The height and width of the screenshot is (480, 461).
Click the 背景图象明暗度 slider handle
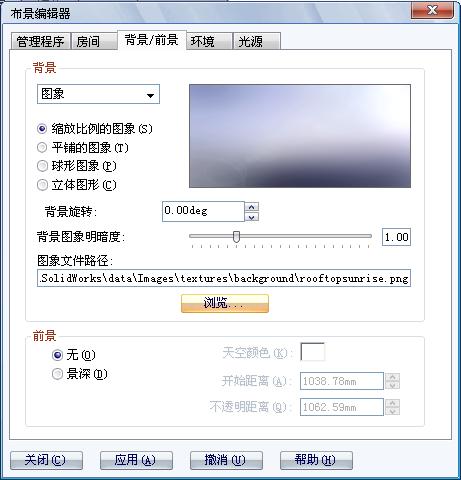pyautogui.click(x=236, y=236)
